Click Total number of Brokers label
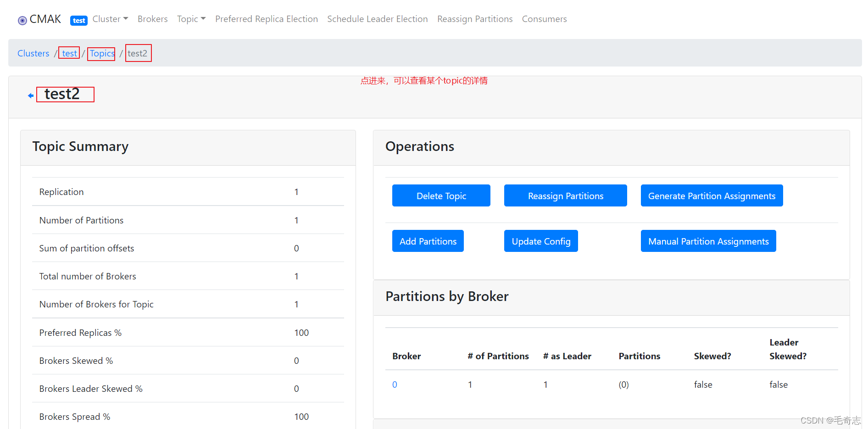 88,276
